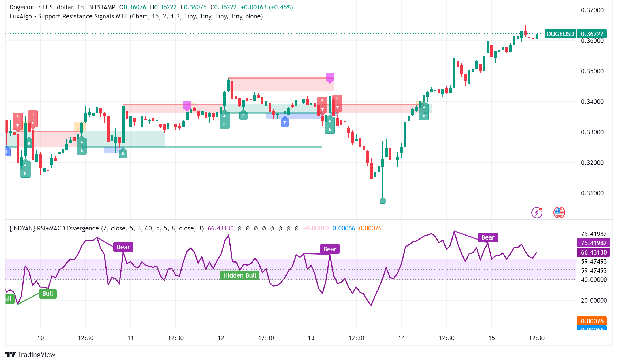This screenshot has height=364, width=618.
Task: Click the Hidden Bull divergence label
Action: [240, 275]
